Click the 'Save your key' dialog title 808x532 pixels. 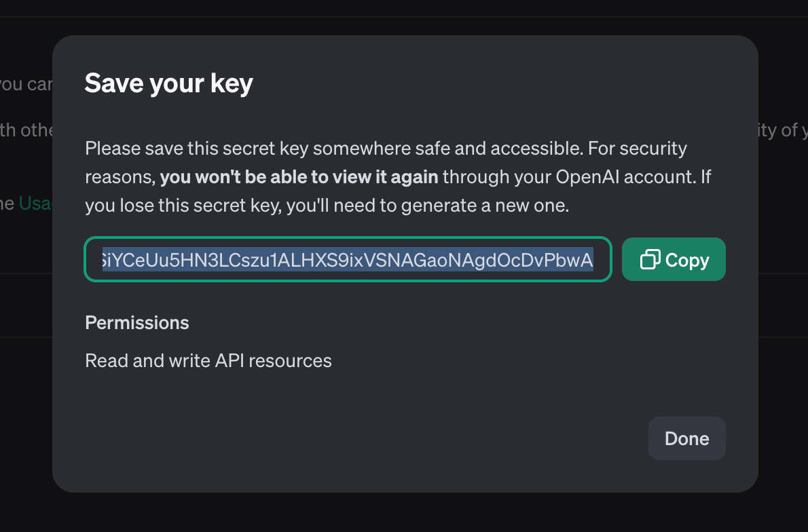(x=168, y=83)
